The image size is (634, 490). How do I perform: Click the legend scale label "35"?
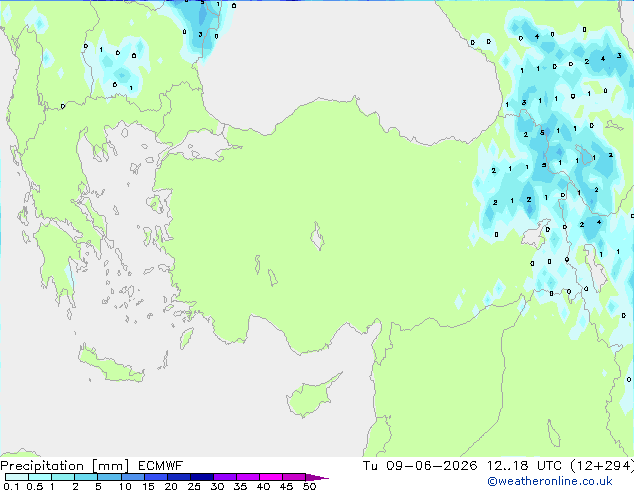pyautogui.click(x=240, y=486)
